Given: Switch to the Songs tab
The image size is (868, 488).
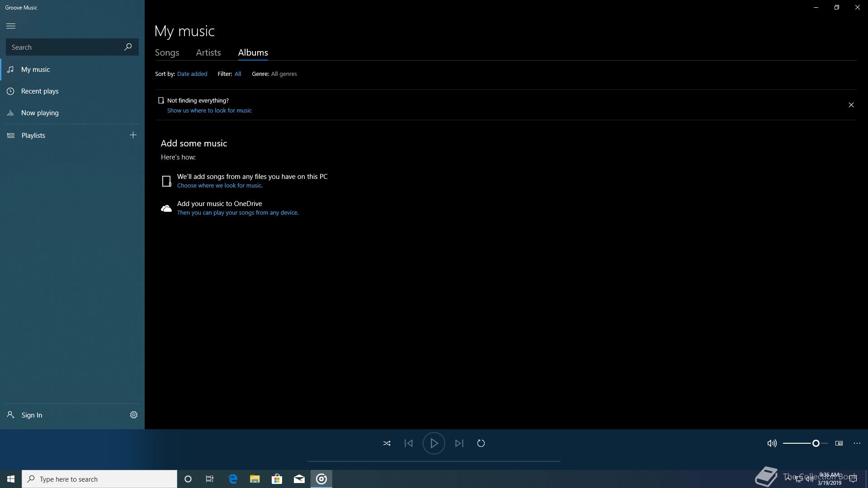Looking at the screenshot, I should pyautogui.click(x=167, y=52).
